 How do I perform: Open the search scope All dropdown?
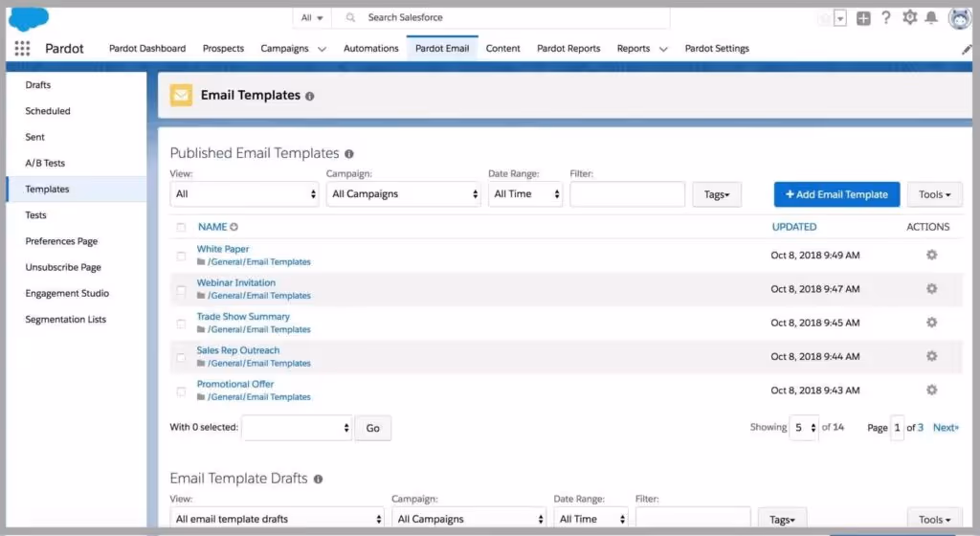312,17
